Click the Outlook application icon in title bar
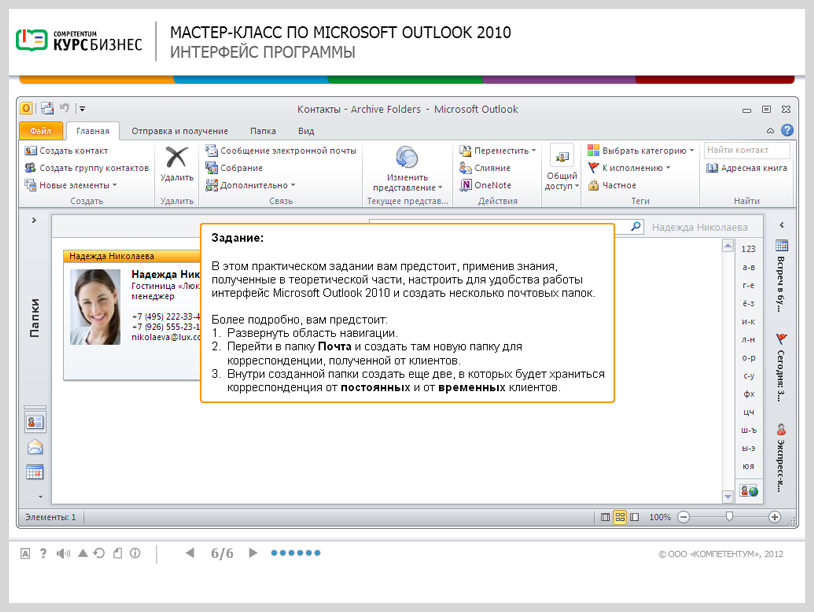814x612 pixels. point(26,108)
